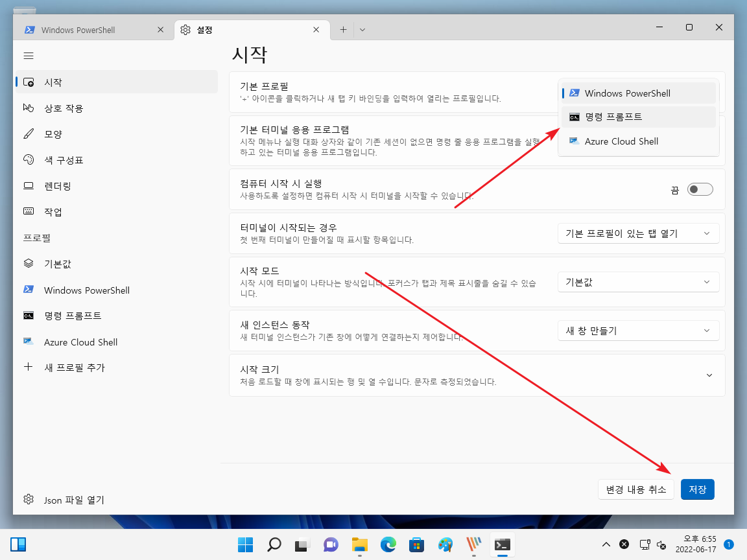Open taskbar Search
The height and width of the screenshot is (560, 747).
274,544
